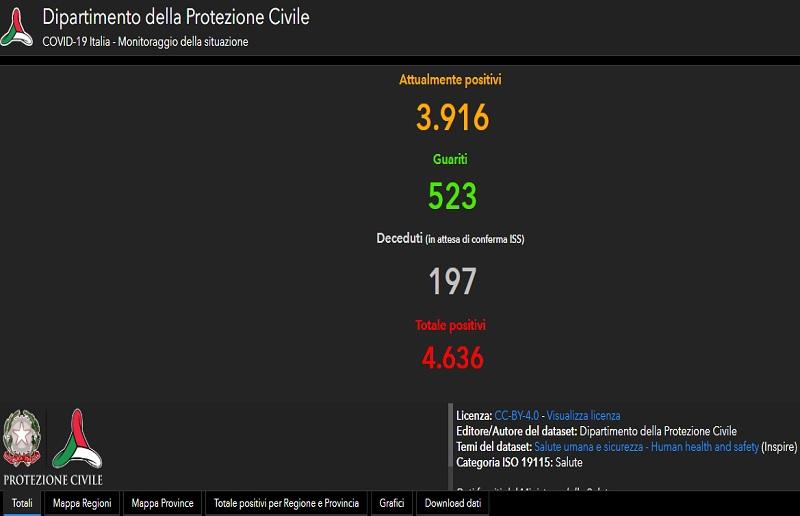Click the Dipartimento della Protezione Civile title

point(176,17)
